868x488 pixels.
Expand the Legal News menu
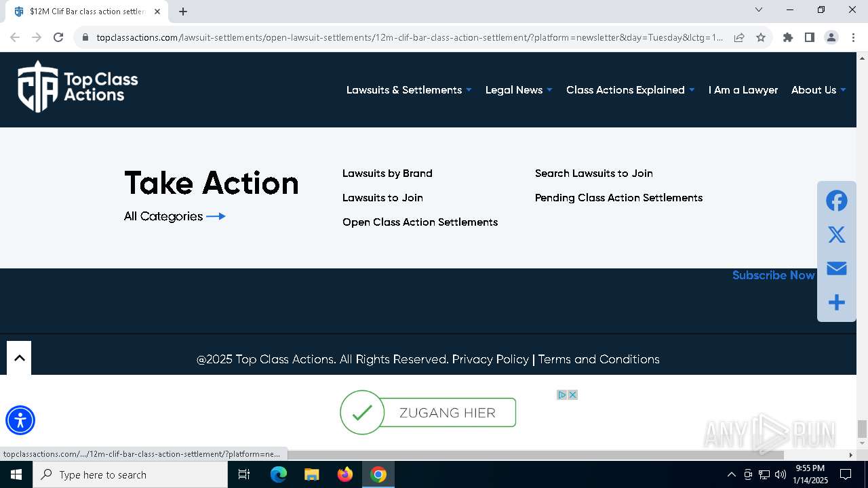(x=519, y=89)
